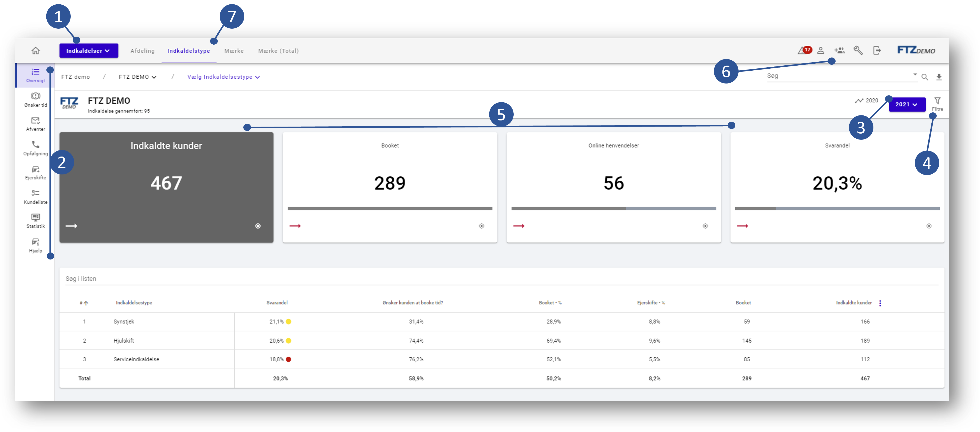
Task: Click the Booket card progress bar
Action: tap(390, 209)
